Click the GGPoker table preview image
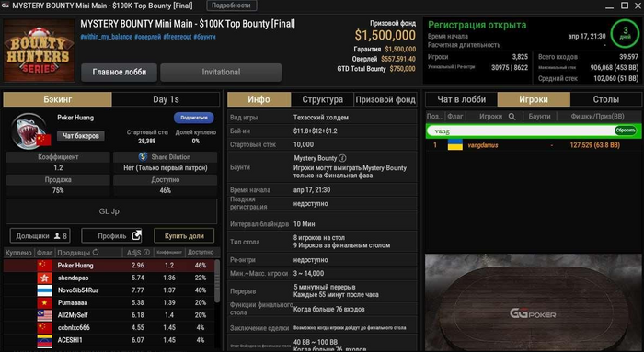Viewport: 644px width, 352px height. [x=533, y=302]
